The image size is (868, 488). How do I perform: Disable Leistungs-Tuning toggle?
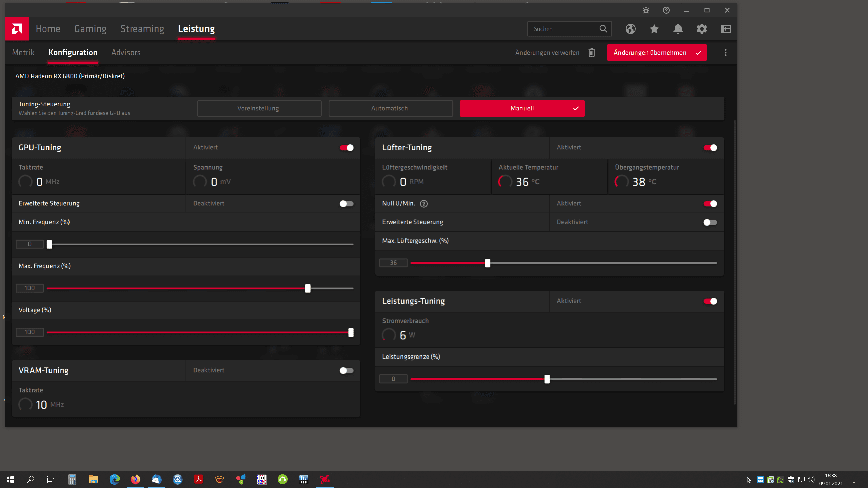710,301
